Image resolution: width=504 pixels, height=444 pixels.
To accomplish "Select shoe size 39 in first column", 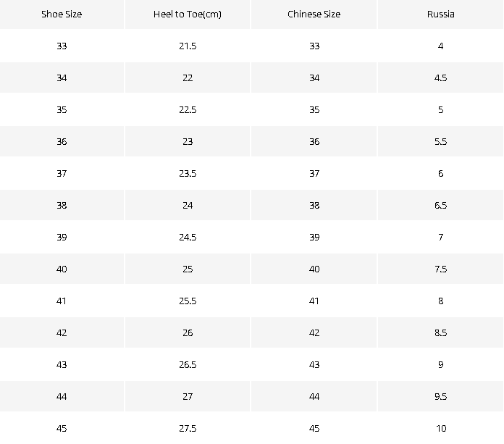I will (62, 237).
